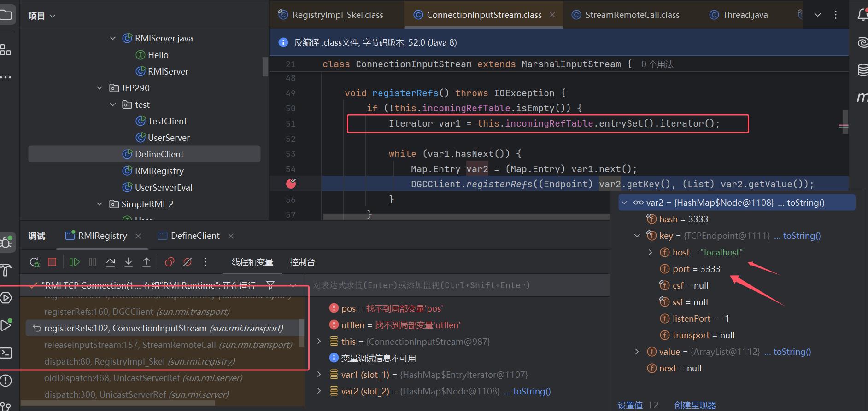Open the Debug tool window bug icon
The image size is (868, 411).
[6, 242]
